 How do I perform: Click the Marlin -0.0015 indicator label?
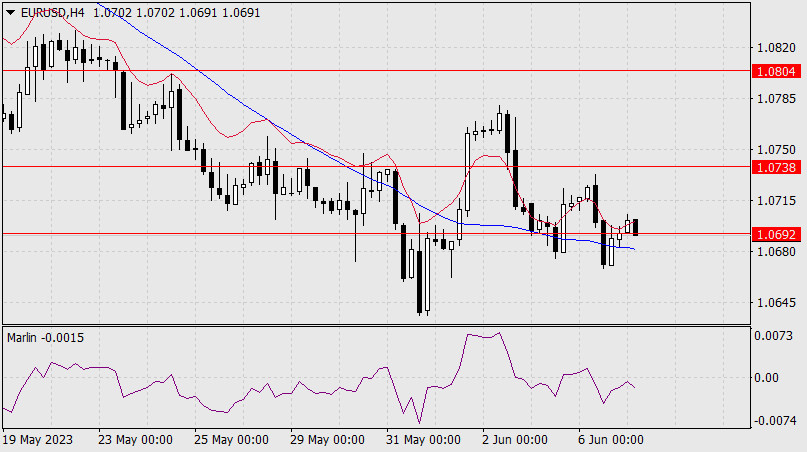tap(46, 338)
